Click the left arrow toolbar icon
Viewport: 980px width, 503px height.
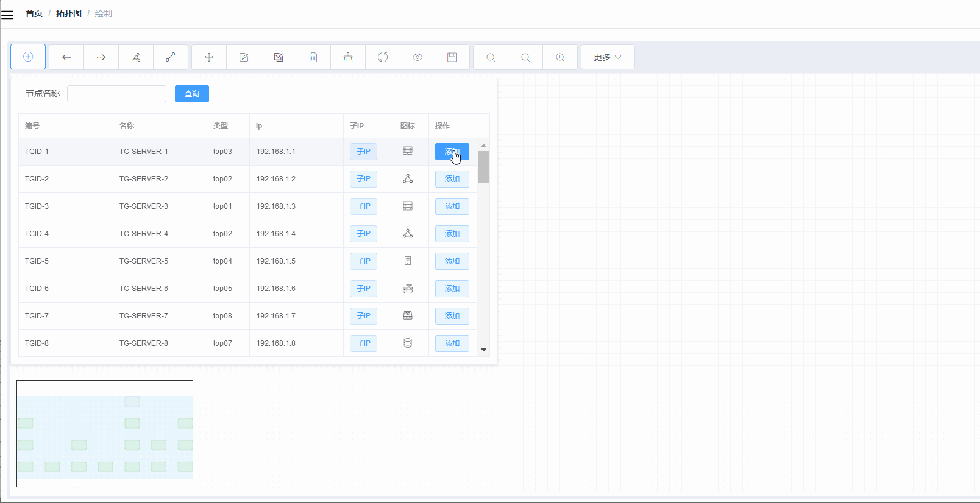66,57
